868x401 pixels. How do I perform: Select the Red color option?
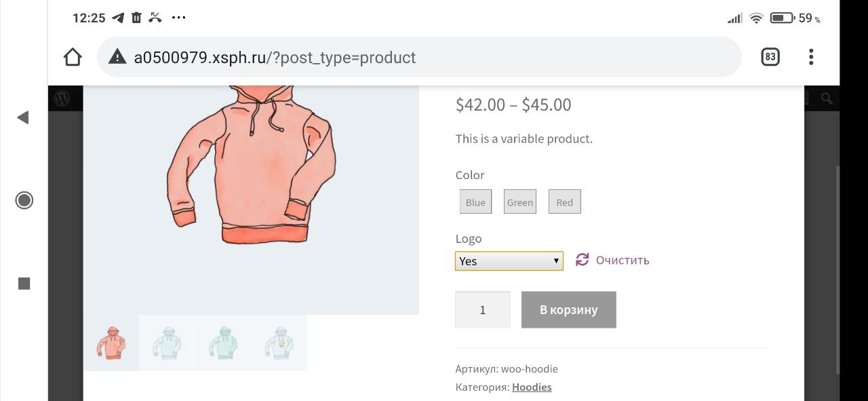[x=564, y=202]
